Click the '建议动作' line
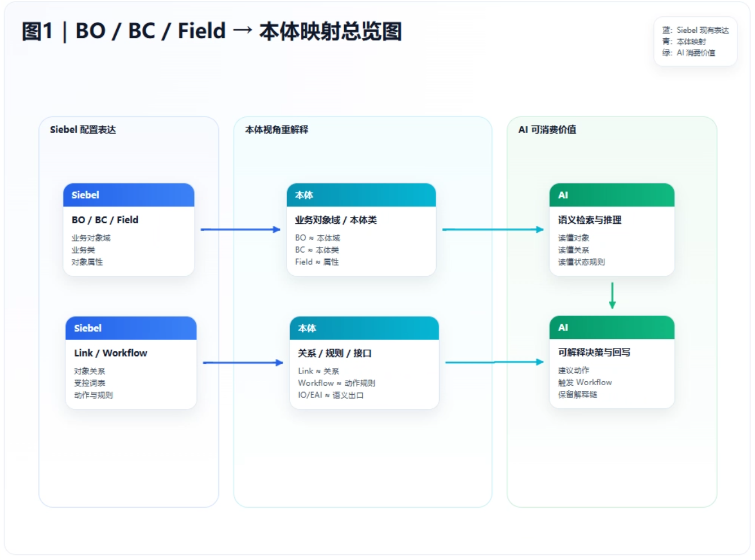Screen dimensions: 755x560 tap(573, 371)
